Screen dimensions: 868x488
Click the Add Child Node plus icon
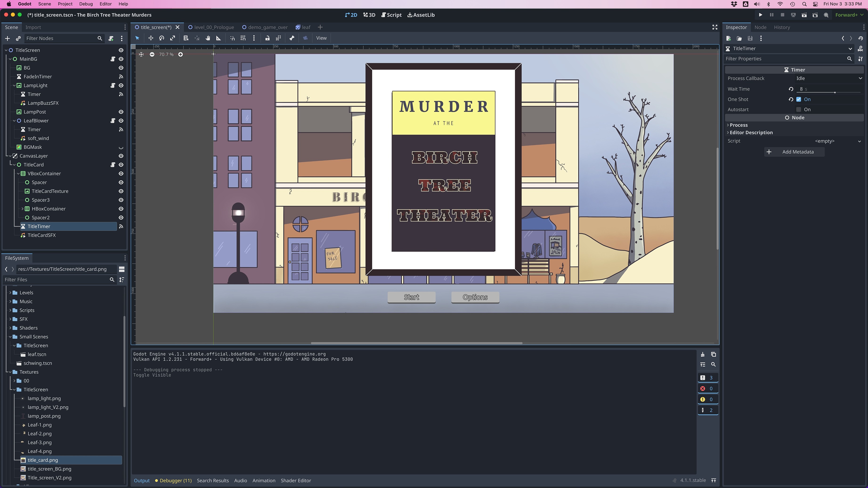(7, 38)
